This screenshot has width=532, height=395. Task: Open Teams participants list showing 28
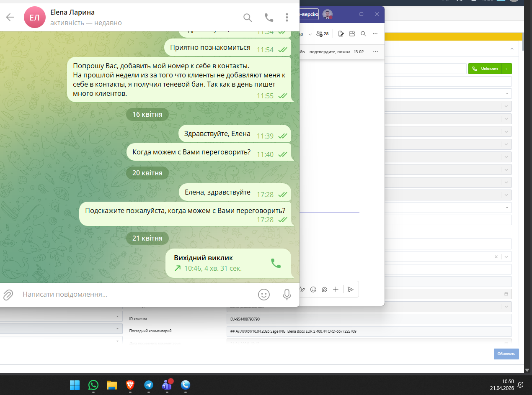point(323,33)
